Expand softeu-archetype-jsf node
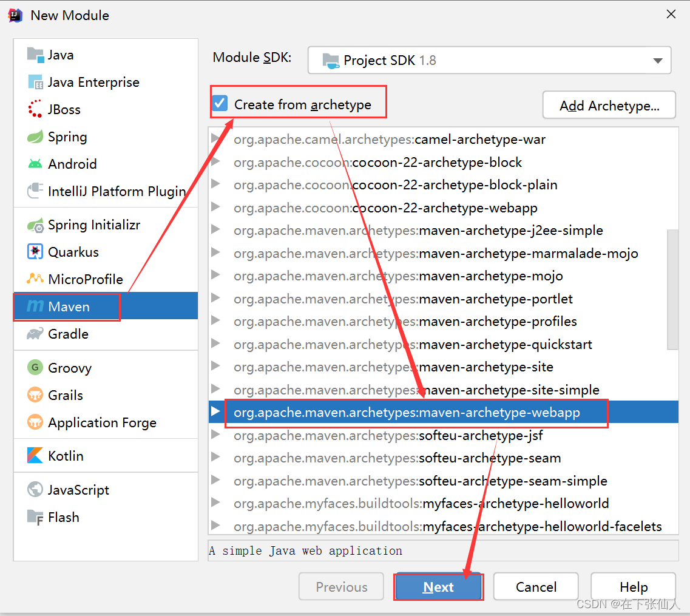 click(x=215, y=435)
